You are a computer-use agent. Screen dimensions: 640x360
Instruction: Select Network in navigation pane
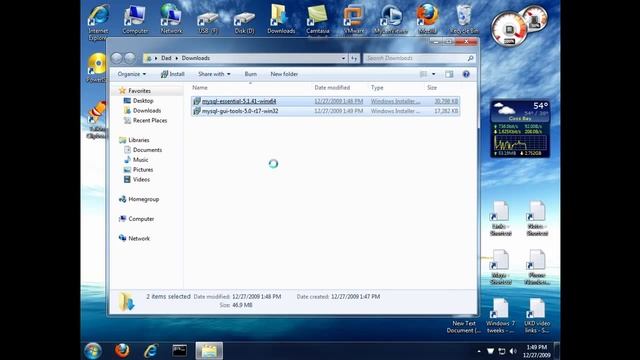[x=139, y=238]
